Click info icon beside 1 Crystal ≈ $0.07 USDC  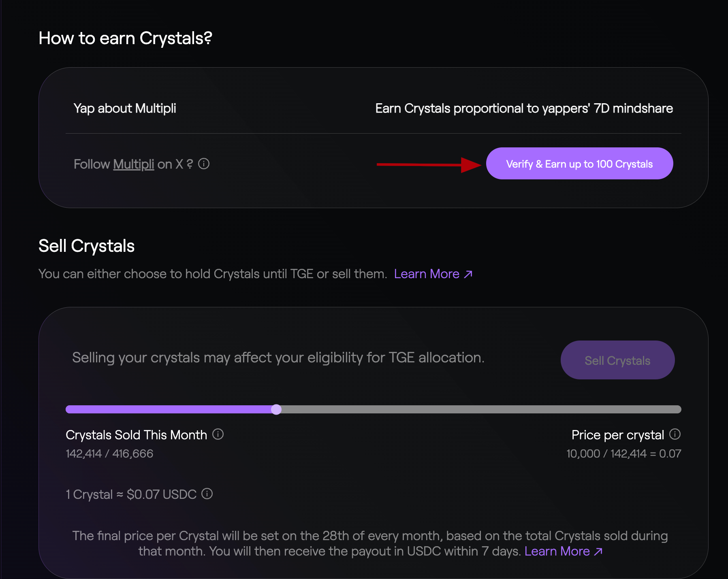click(207, 494)
